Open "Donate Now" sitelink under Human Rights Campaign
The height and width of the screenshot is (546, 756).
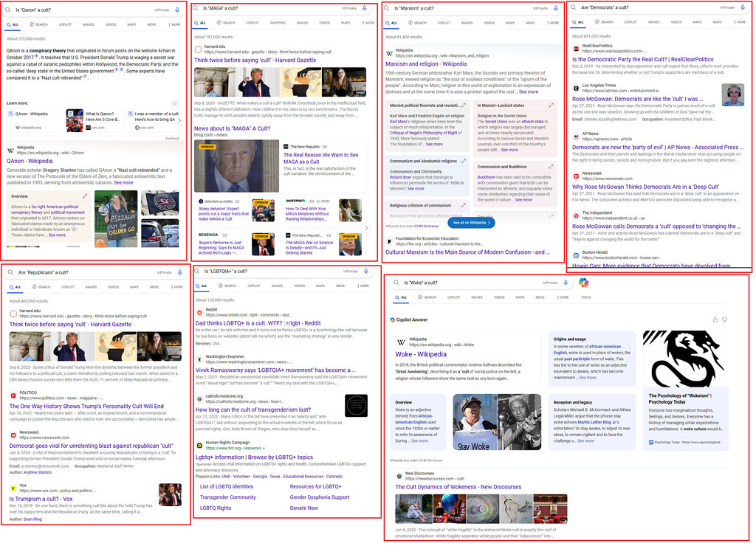click(303, 508)
